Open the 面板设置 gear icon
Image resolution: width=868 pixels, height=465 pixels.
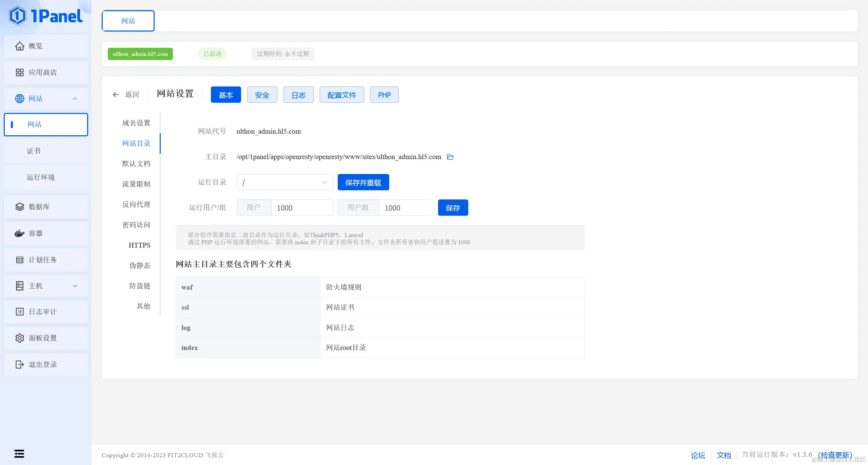click(20, 338)
